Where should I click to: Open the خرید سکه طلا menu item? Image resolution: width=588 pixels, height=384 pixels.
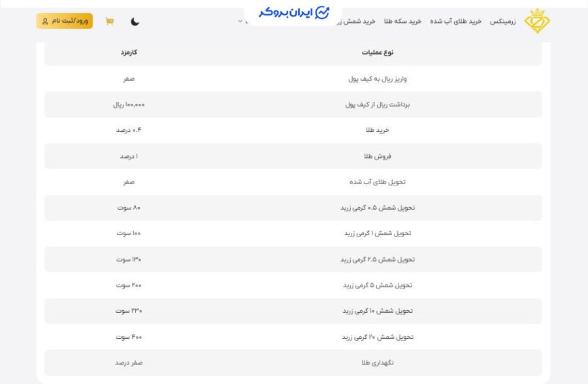402,22
